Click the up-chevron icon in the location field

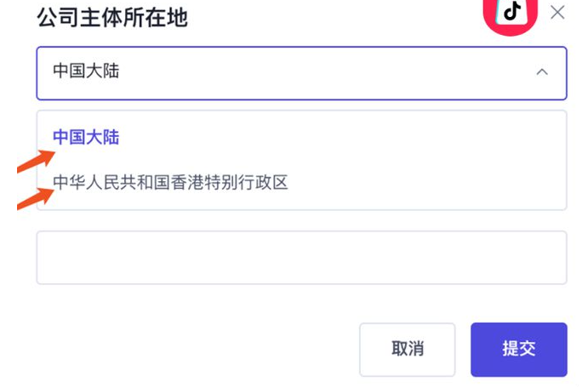coord(542,72)
